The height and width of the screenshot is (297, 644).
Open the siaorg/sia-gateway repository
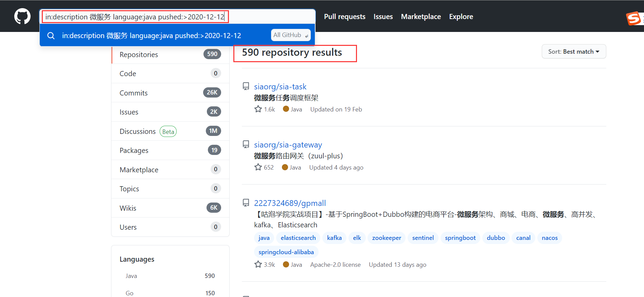288,145
